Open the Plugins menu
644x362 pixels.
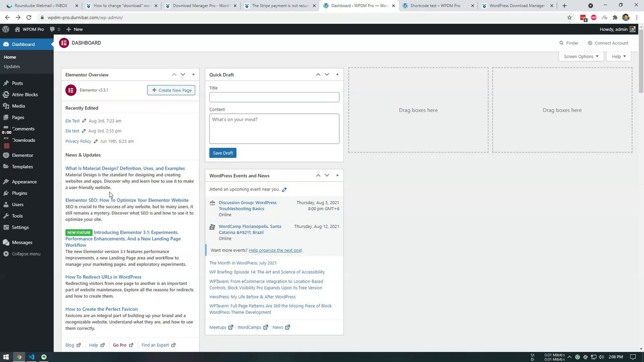pyautogui.click(x=19, y=193)
